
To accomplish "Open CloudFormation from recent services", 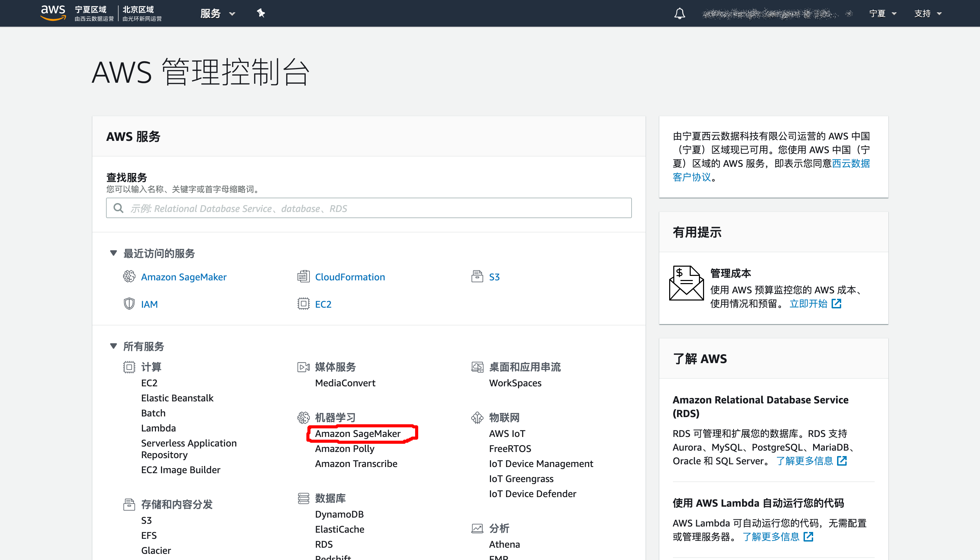I will tap(350, 277).
